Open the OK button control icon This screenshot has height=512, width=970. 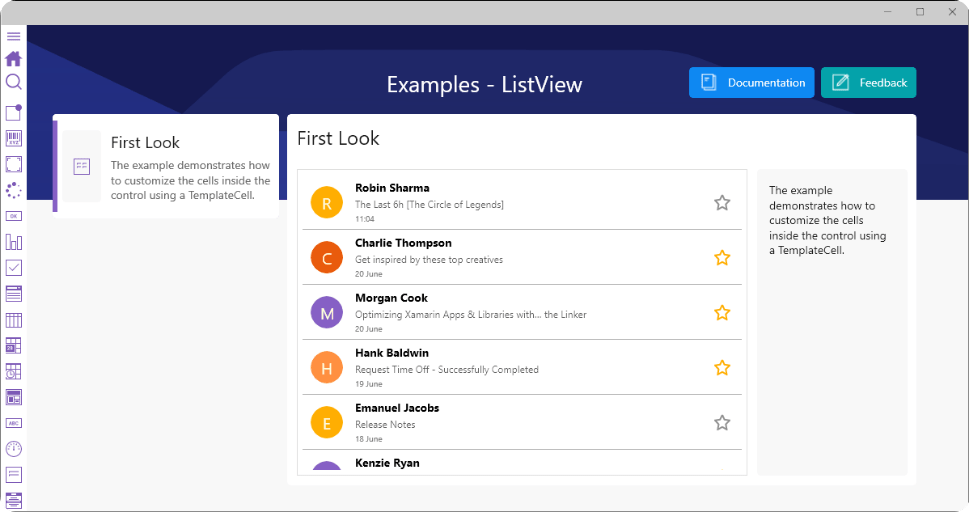pyautogui.click(x=14, y=216)
